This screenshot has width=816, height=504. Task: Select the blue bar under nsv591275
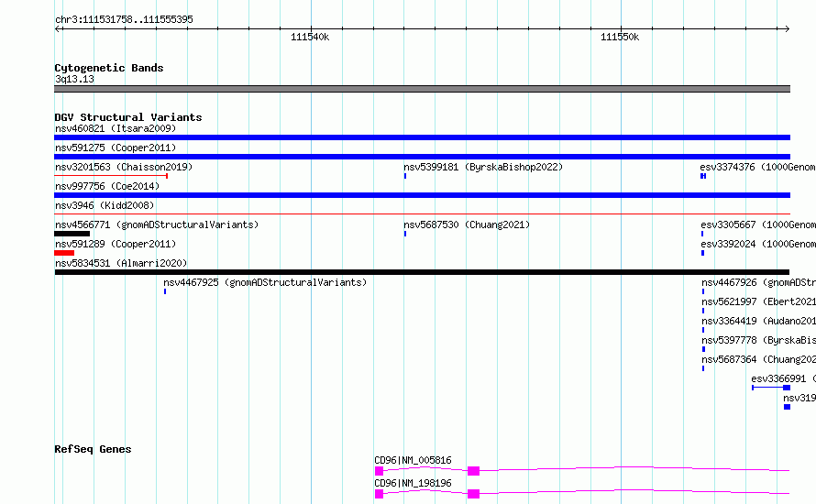click(422, 157)
